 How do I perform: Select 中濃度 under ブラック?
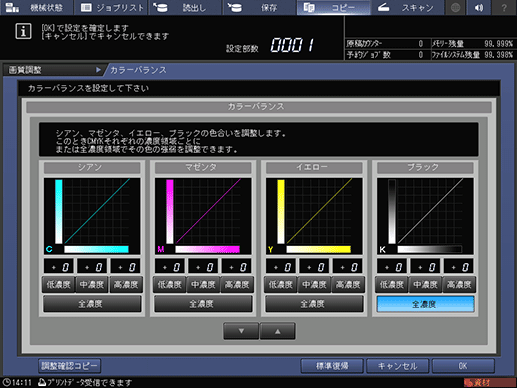click(x=425, y=285)
